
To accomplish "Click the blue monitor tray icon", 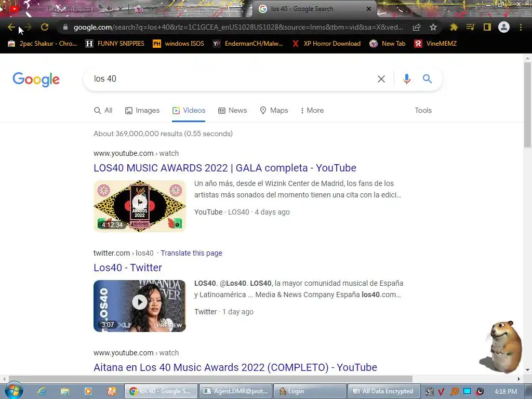I will (467, 392).
